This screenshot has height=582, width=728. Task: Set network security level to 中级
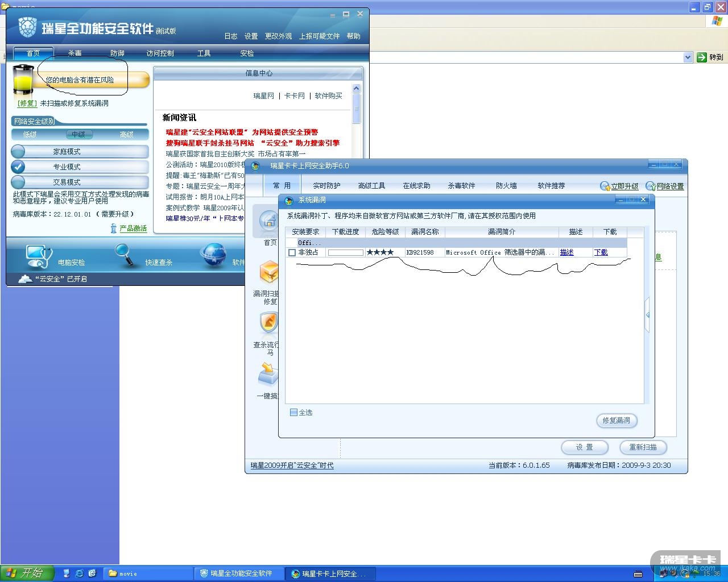pos(78,135)
